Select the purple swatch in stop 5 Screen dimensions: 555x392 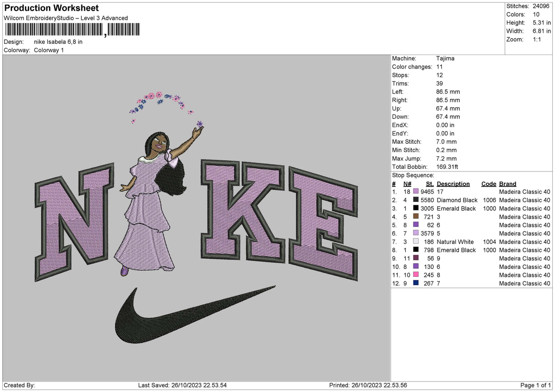coord(416,225)
